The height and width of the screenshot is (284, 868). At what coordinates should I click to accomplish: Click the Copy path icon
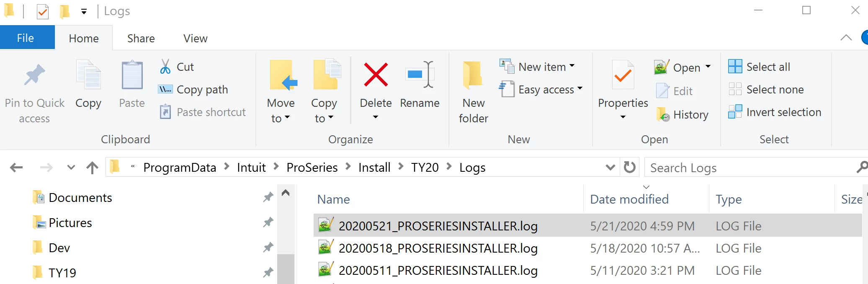point(165,89)
